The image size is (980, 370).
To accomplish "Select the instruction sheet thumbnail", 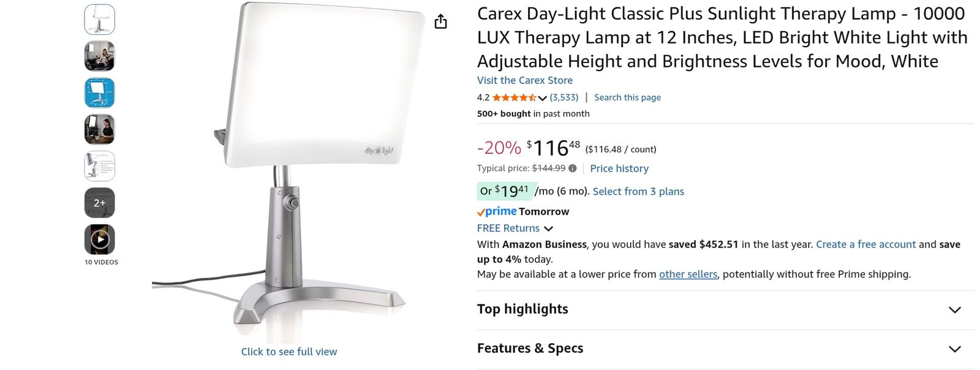I will [100, 166].
